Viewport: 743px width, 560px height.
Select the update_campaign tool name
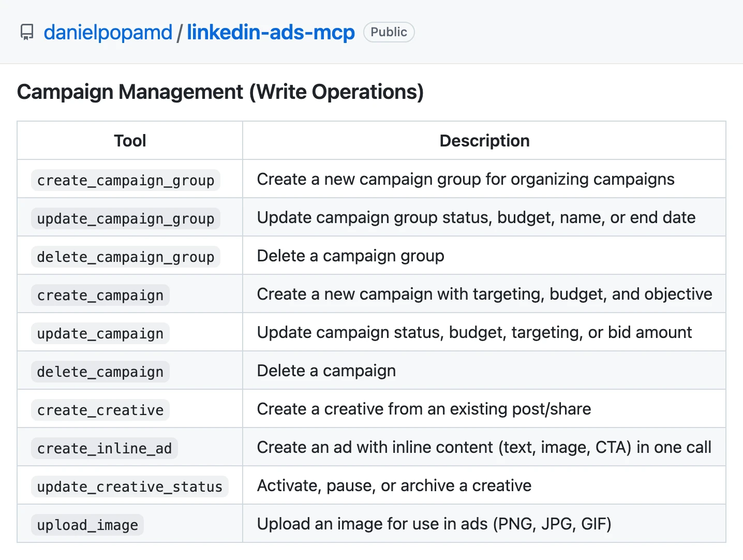tap(100, 333)
